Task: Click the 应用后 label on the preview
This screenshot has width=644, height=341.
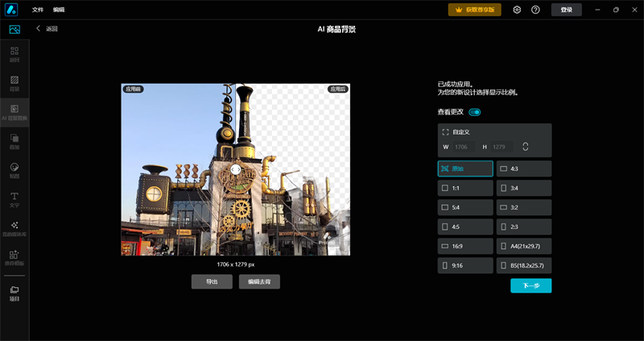Action: pos(338,89)
